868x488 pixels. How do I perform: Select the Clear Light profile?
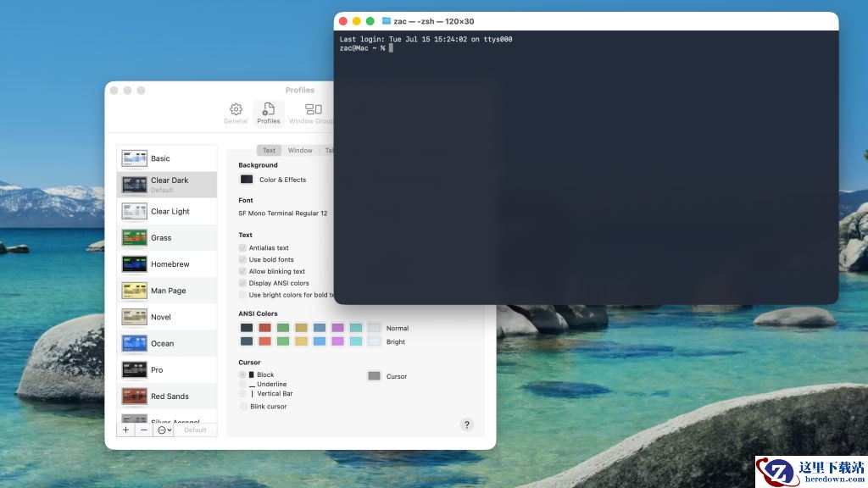tap(167, 211)
